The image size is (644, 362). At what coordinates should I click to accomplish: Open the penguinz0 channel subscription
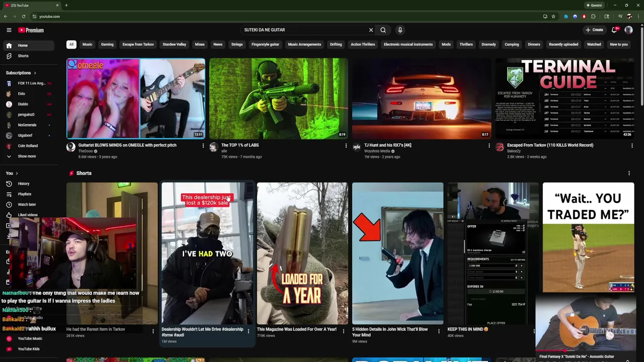coord(29,115)
